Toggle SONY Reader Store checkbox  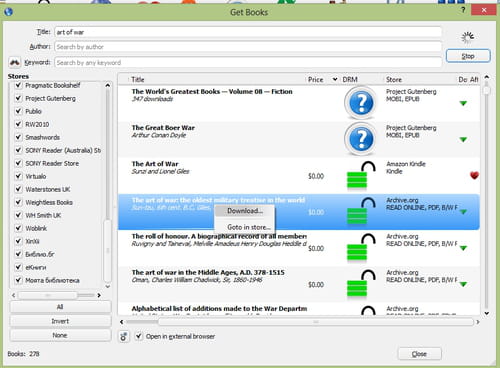(18, 163)
